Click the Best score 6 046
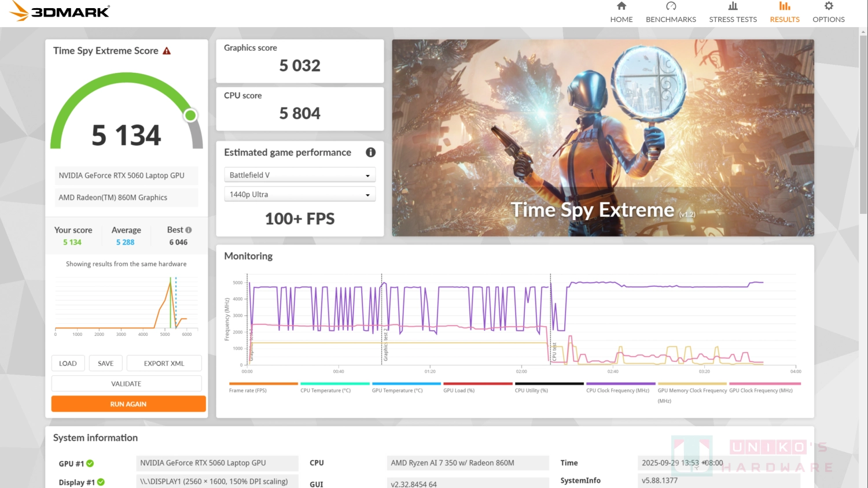868x488 pixels. 178,242
